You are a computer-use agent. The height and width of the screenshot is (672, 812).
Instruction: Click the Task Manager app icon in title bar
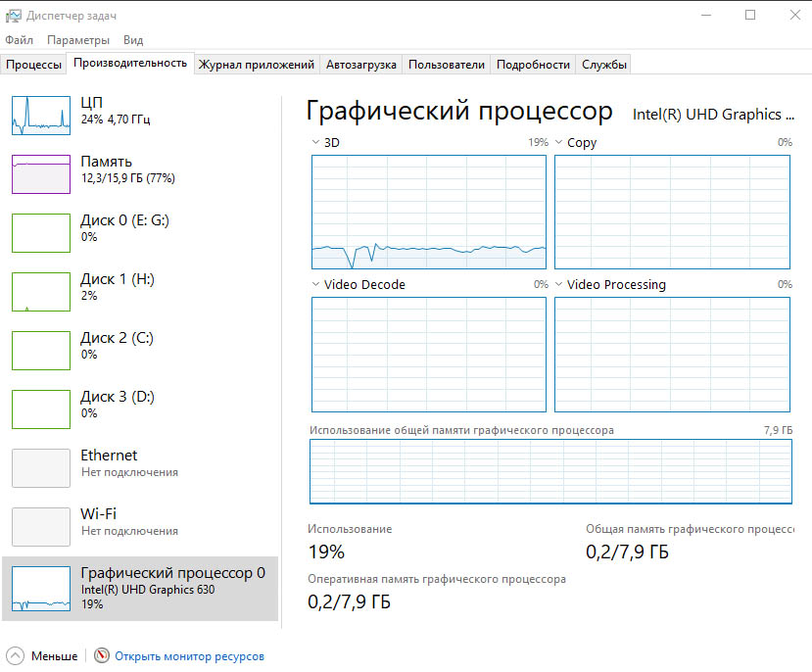pyautogui.click(x=12, y=15)
